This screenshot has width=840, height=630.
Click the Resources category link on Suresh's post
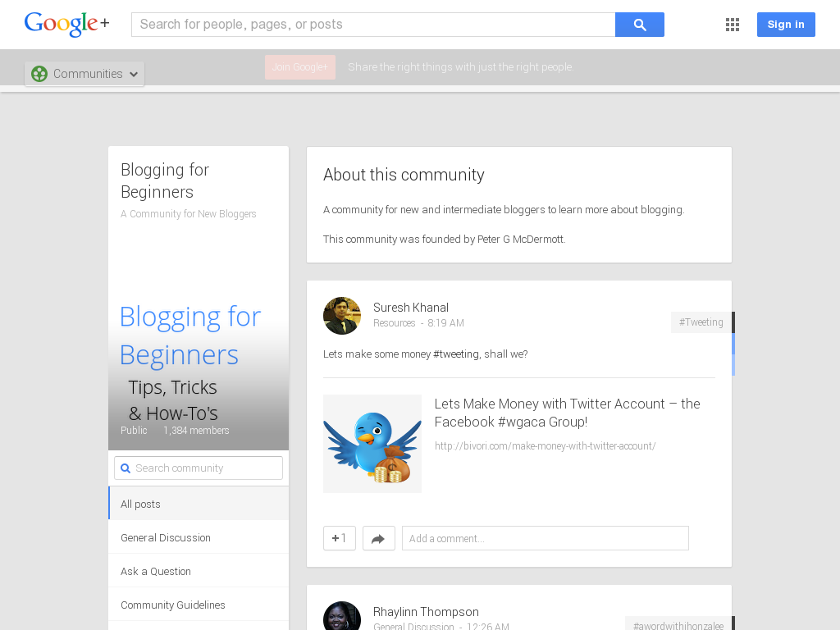pyautogui.click(x=395, y=323)
